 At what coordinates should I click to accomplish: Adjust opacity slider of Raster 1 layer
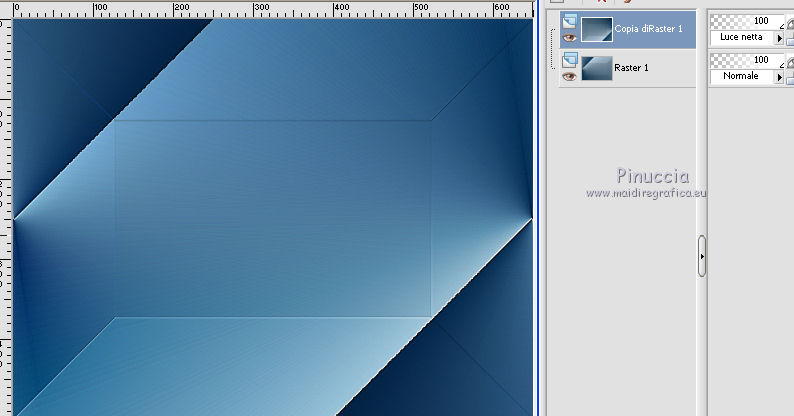746,60
